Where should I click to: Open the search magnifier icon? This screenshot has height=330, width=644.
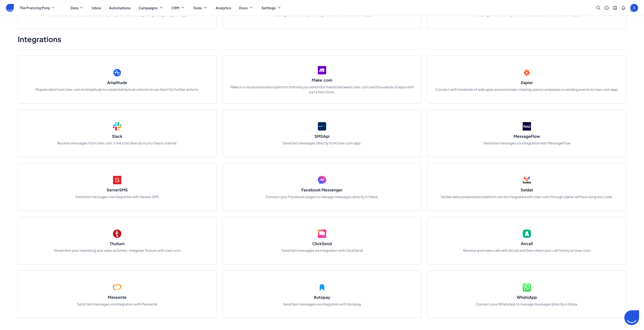pyautogui.click(x=598, y=8)
